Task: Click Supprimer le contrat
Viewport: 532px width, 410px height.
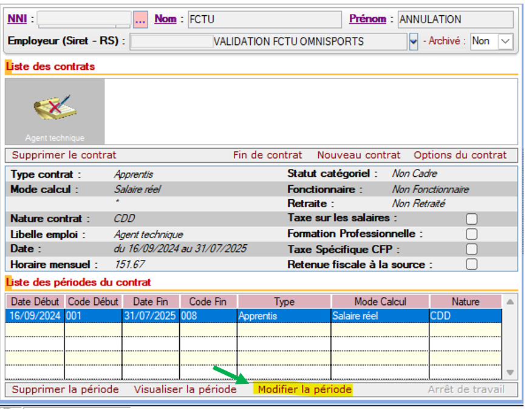Action: click(x=64, y=155)
